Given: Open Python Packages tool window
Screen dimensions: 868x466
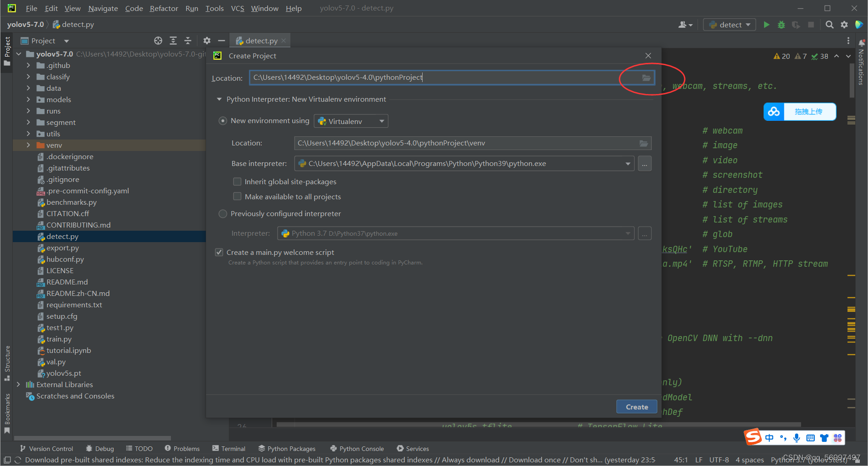Looking at the screenshot, I should (287, 449).
